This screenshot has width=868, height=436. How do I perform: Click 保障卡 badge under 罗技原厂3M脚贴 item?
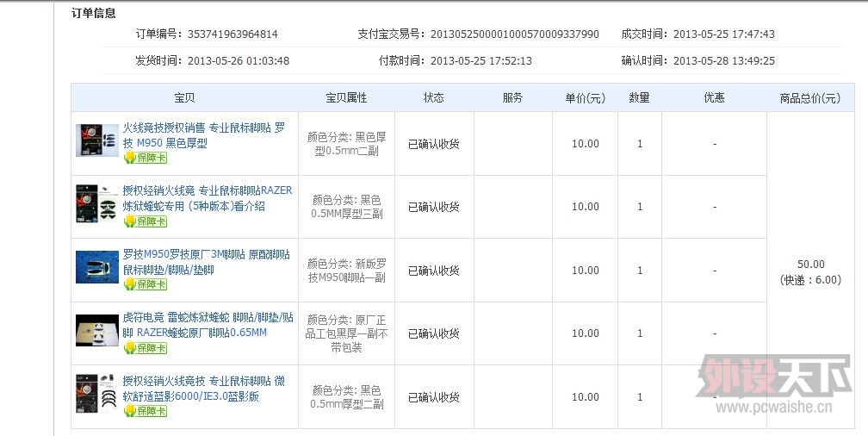[x=145, y=284]
